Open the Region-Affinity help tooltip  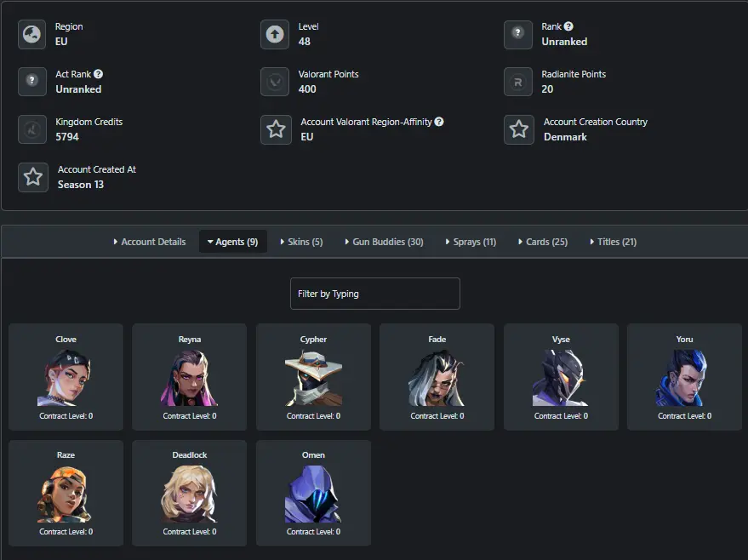(x=439, y=122)
